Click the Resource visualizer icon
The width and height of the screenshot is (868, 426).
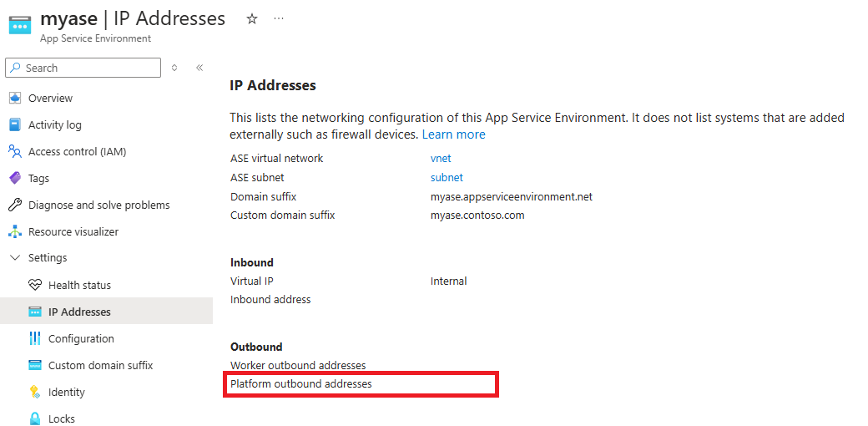16,231
